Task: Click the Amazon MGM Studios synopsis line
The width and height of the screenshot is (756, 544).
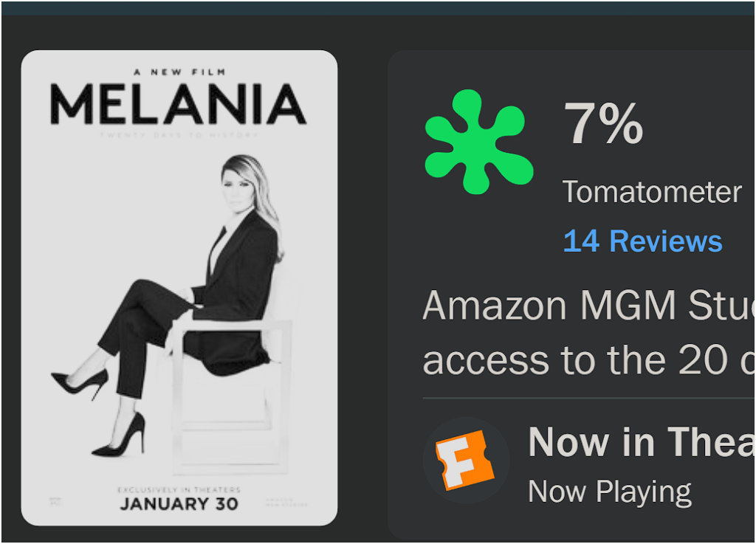Action: pos(588,306)
